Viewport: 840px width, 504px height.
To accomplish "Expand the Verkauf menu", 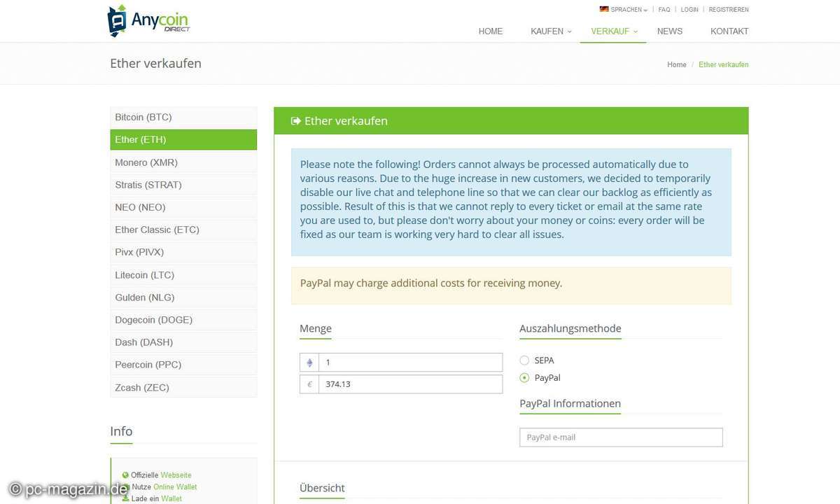I will pos(612,31).
